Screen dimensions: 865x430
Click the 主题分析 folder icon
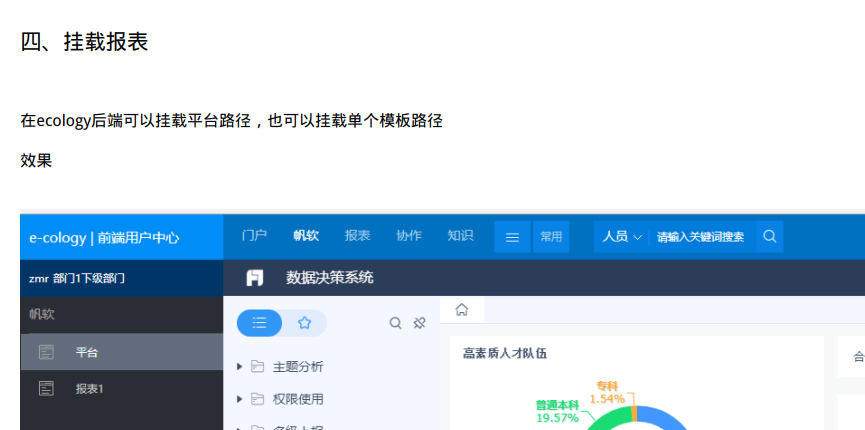tap(257, 367)
